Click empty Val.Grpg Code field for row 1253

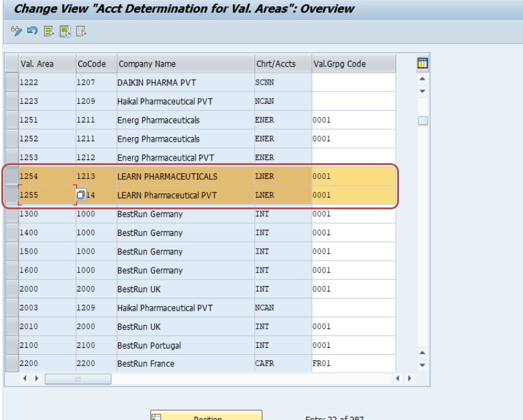(354, 157)
